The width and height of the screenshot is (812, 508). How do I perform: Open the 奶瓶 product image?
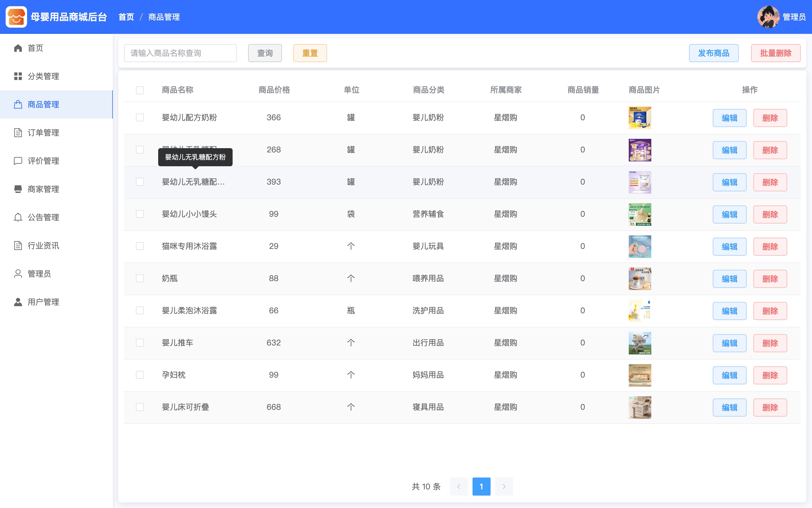[x=640, y=279]
